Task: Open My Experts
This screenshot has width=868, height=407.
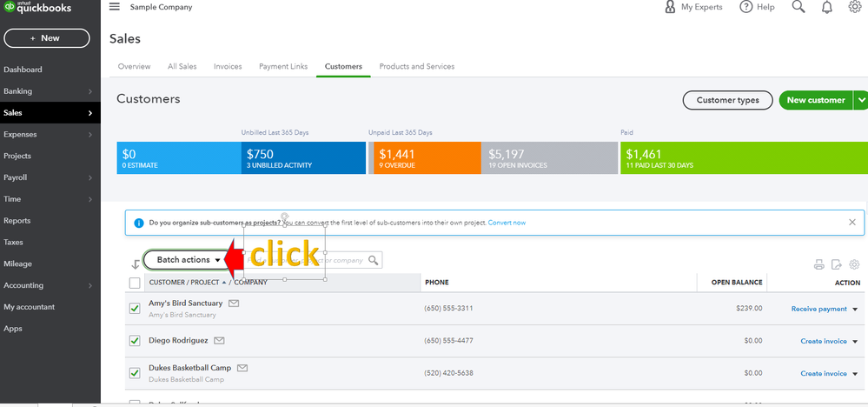Action: [693, 7]
